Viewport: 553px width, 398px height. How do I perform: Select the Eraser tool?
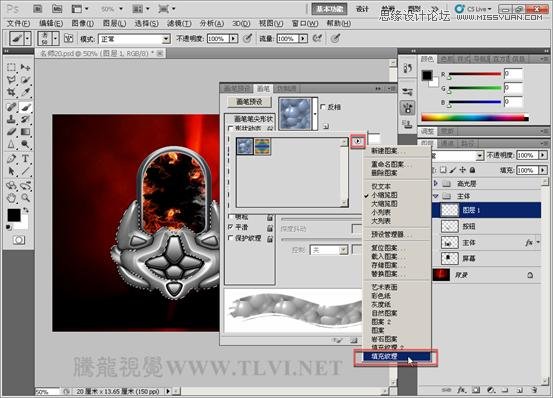[11, 131]
